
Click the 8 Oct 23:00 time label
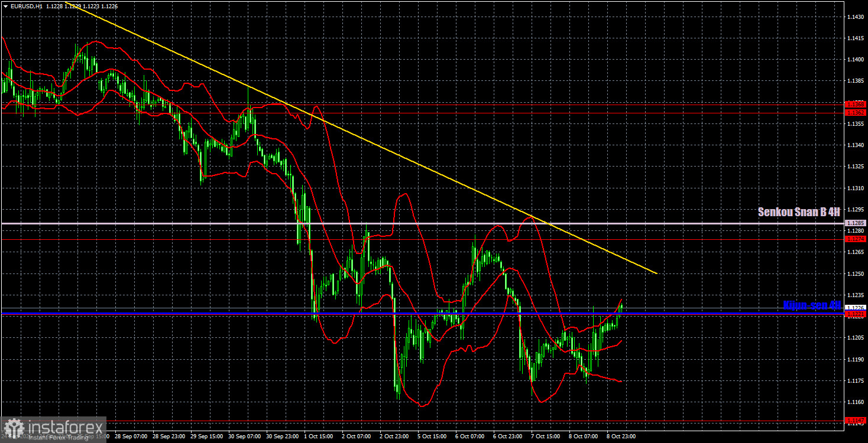622,437
